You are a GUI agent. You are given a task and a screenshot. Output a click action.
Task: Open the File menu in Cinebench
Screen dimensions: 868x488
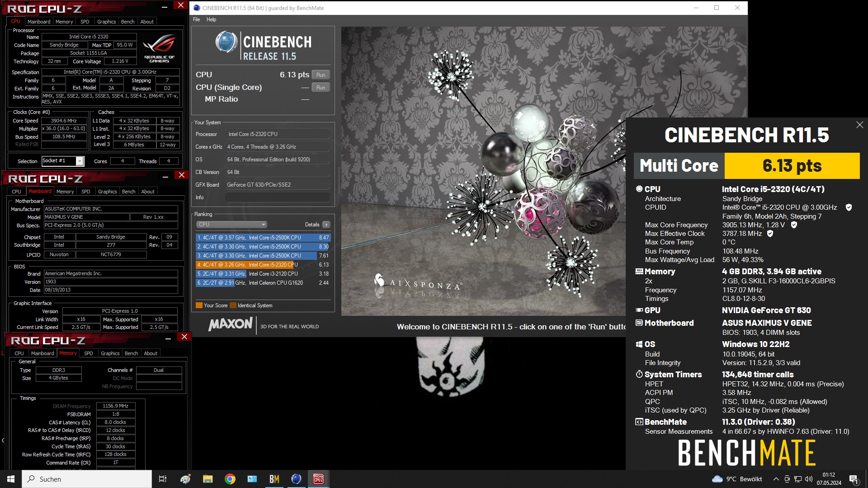[x=196, y=19]
